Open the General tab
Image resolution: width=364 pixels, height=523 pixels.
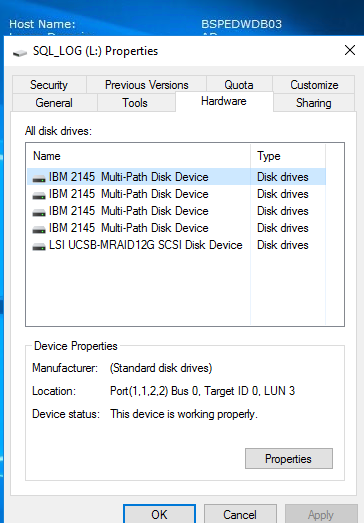point(54,103)
